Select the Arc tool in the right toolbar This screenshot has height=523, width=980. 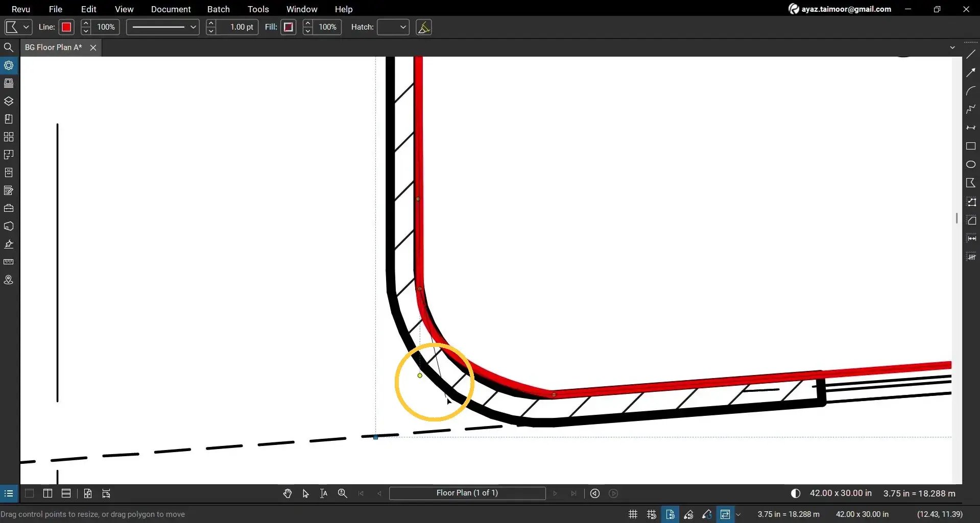(x=972, y=91)
